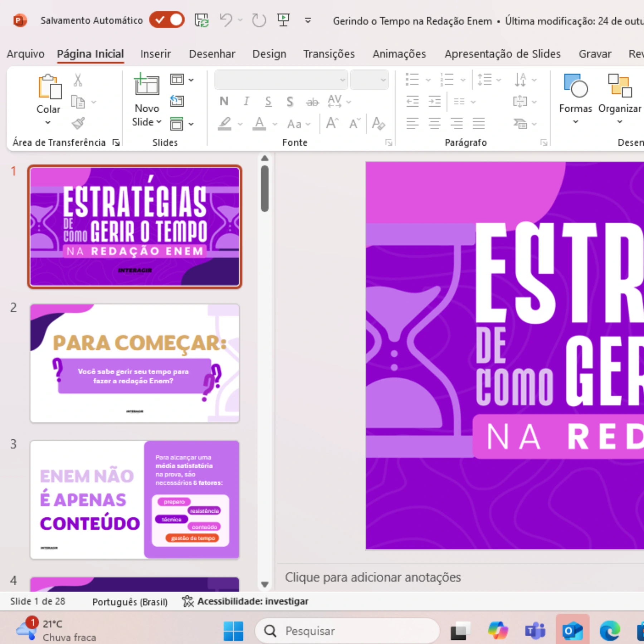
Task: Open Outlook from the taskbar
Action: (x=572, y=631)
